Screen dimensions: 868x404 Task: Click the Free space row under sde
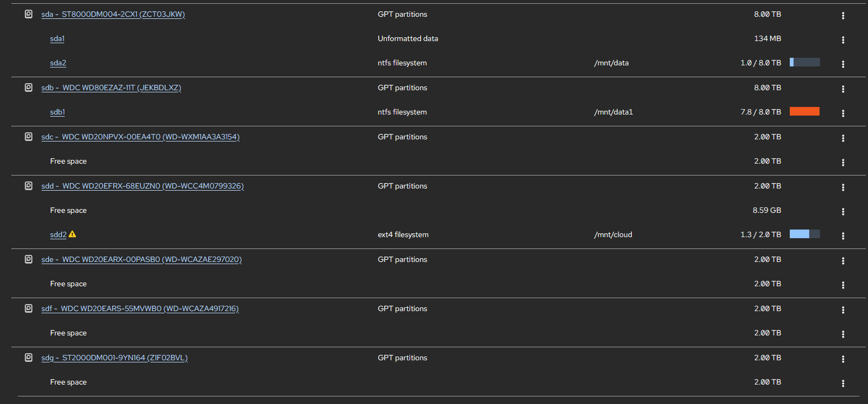click(69, 284)
